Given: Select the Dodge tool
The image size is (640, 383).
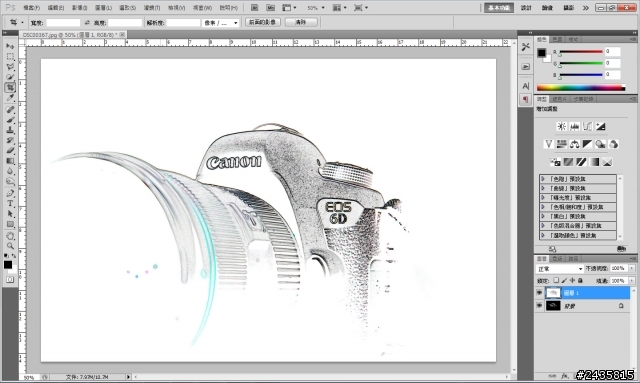Looking at the screenshot, I should point(10,181).
